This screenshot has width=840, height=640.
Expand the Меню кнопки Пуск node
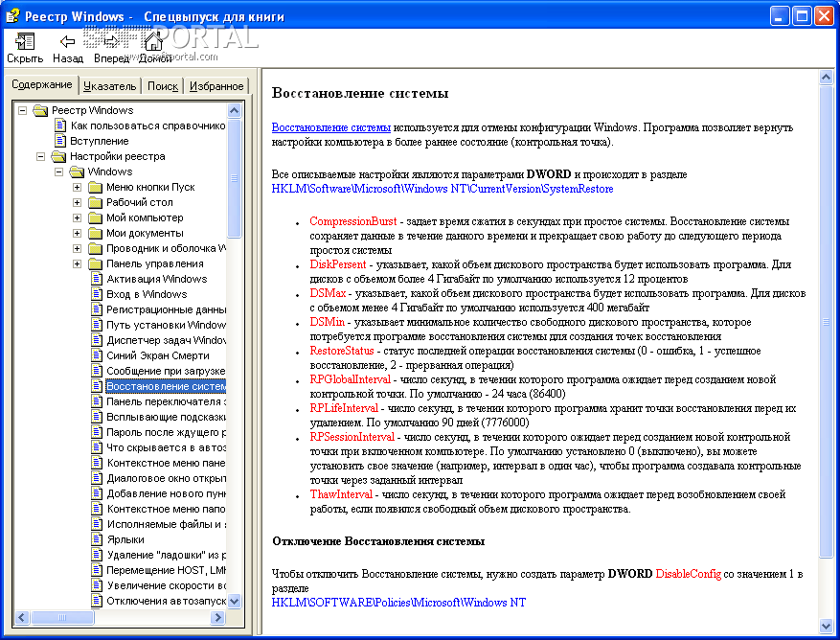(78, 187)
